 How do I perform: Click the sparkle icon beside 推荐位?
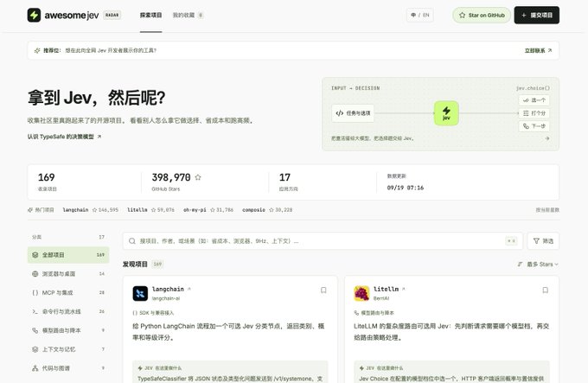(37, 50)
